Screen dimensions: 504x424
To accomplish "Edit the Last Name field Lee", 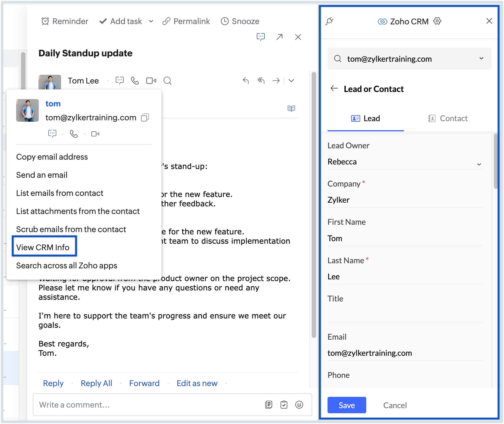I will pos(405,277).
